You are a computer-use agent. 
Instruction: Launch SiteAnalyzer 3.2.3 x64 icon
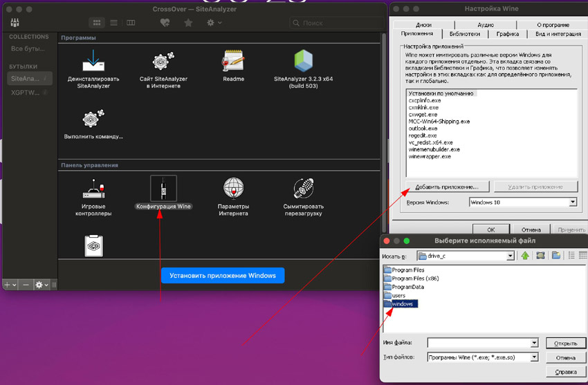(x=304, y=61)
